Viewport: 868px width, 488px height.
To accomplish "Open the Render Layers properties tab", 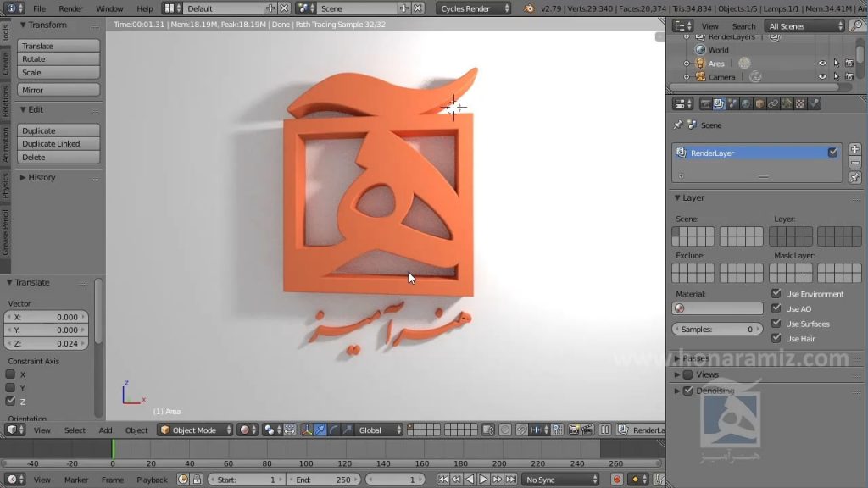I will (719, 103).
